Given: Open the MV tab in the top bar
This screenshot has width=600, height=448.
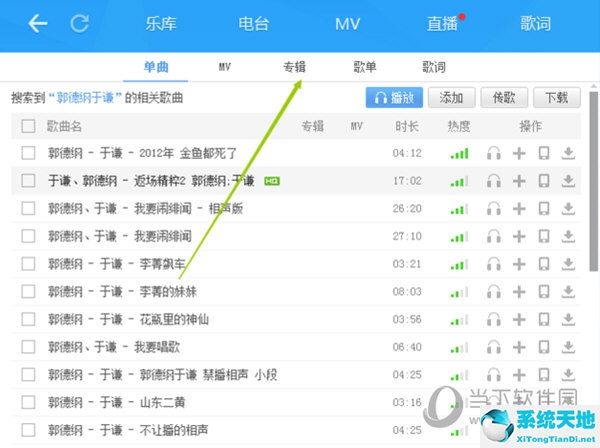Looking at the screenshot, I should (x=347, y=24).
